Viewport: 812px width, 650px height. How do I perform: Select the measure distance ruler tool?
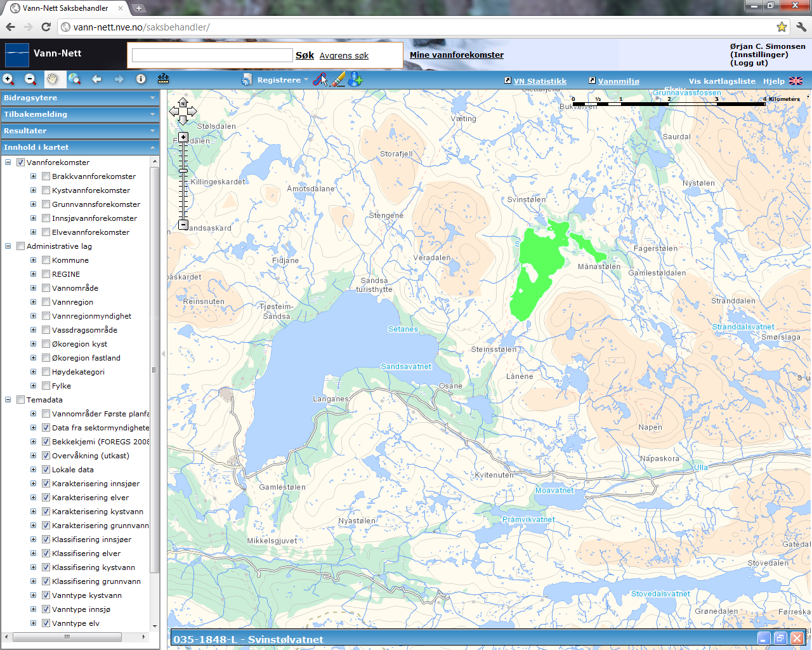pyautogui.click(x=163, y=79)
